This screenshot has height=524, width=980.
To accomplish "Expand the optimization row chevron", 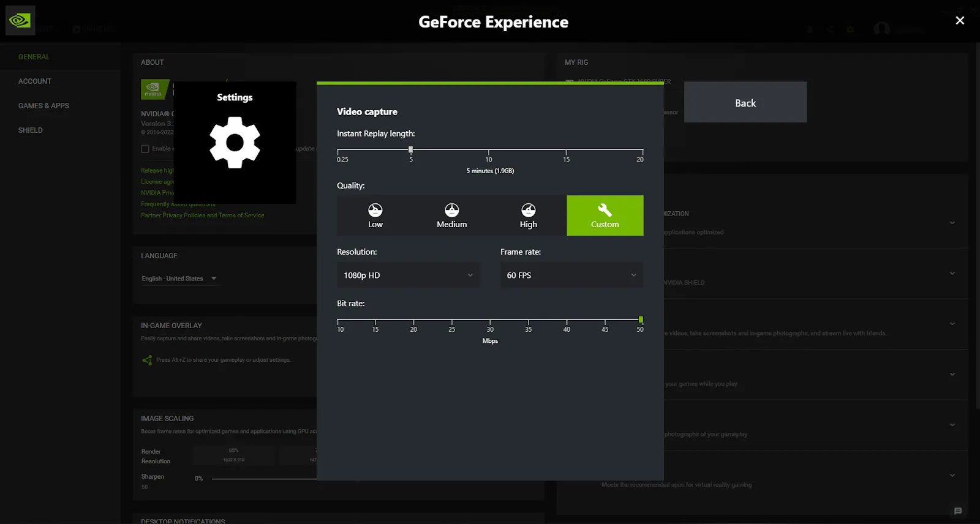I will click(952, 223).
